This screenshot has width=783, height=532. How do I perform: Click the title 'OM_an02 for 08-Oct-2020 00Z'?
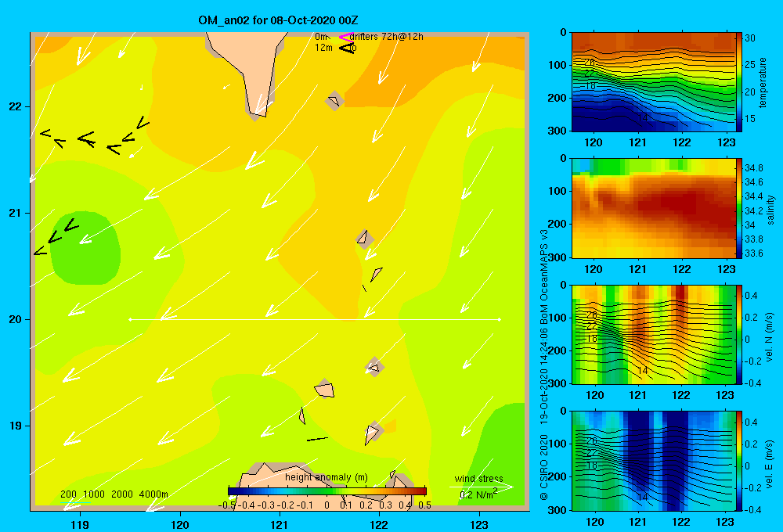278,20
